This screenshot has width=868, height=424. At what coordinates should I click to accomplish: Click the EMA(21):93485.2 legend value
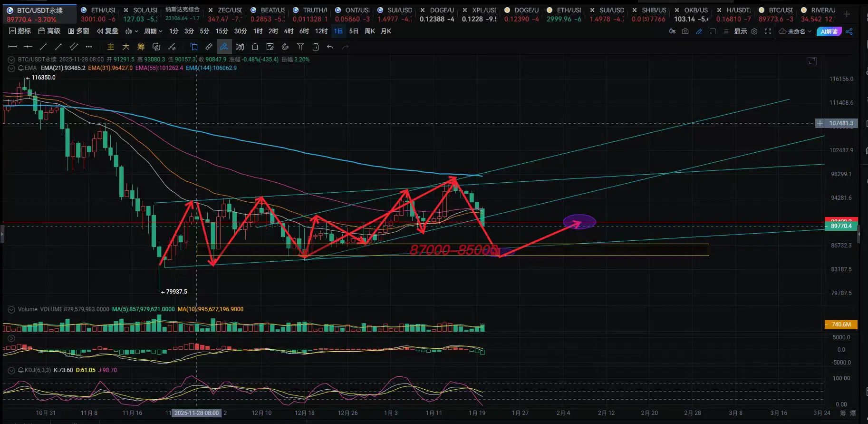tap(63, 68)
